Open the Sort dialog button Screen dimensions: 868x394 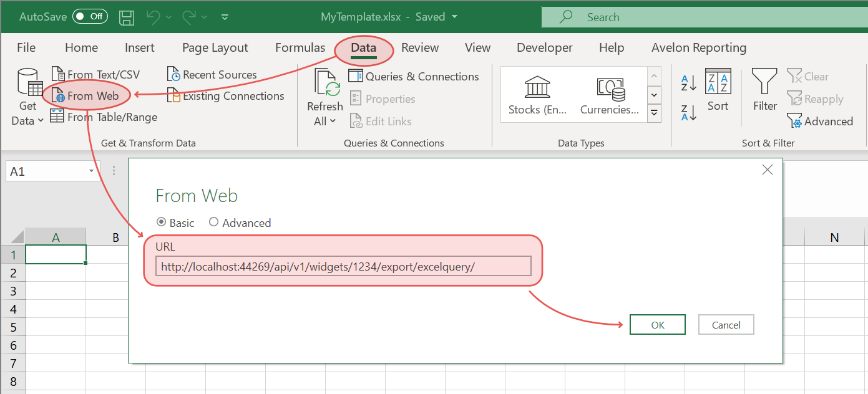tap(718, 90)
